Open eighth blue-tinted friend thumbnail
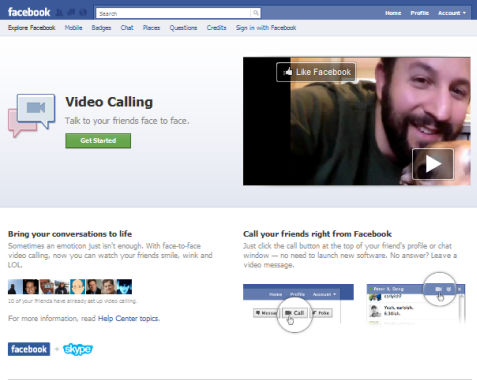The height and width of the screenshot is (380, 477). click(x=124, y=287)
